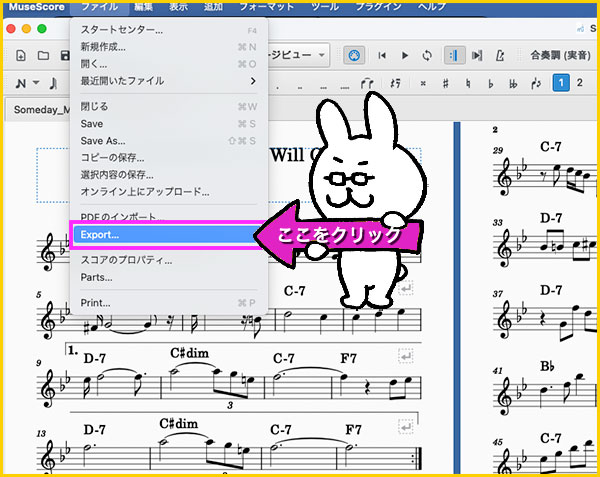The height and width of the screenshot is (477, 600).
Task: Enable note input mode with the N icon
Action: pos(21,83)
